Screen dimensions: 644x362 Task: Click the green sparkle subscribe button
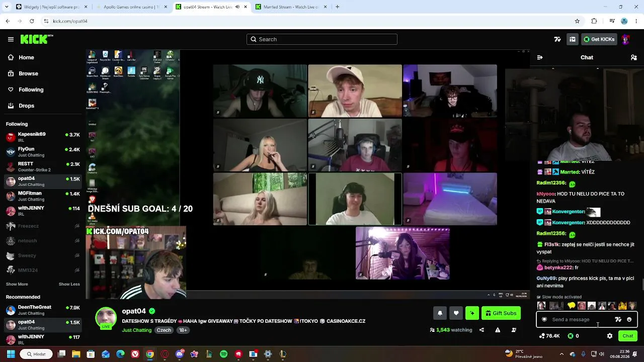coord(472,313)
